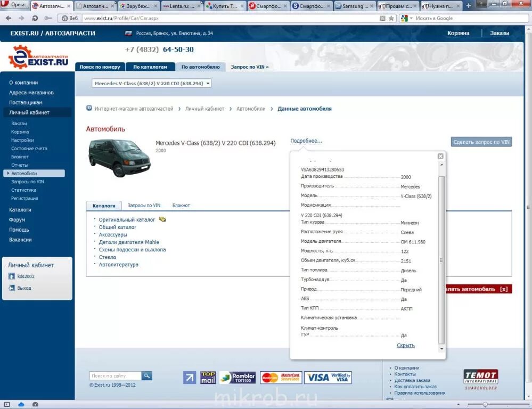This screenshot has height=409, width=532.
Task: Click popup scrollbar down arrow
Action: (441, 349)
